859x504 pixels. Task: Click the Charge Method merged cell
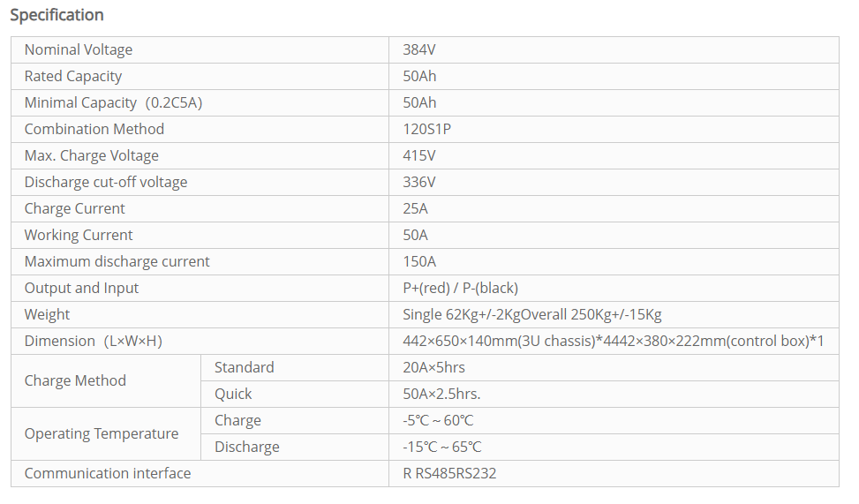(75, 380)
